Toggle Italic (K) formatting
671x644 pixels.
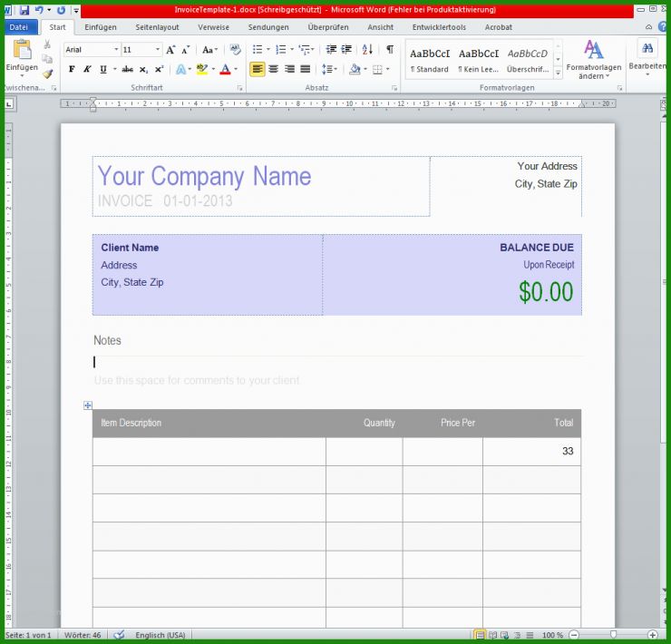click(x=87, y=69)
